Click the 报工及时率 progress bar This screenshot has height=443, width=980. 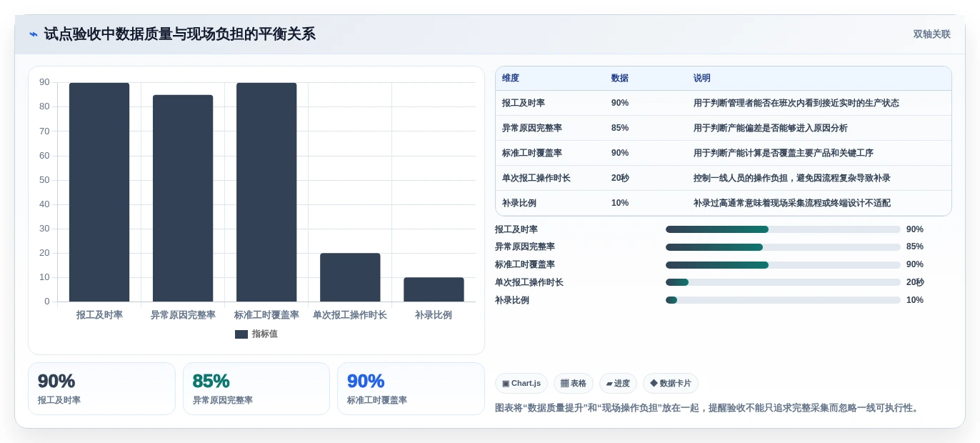pos(783,229)
